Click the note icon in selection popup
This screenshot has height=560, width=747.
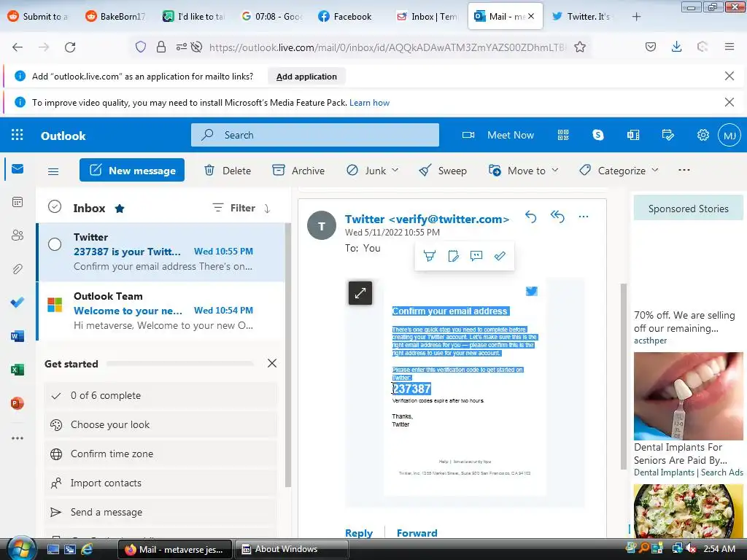point(453,256)
